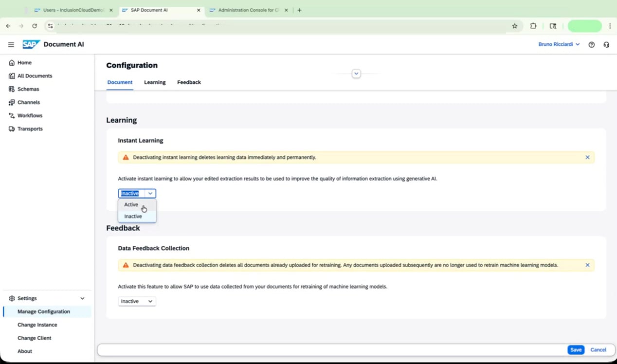Click the headset support icon
617x364 pixels.
[606, 44]
